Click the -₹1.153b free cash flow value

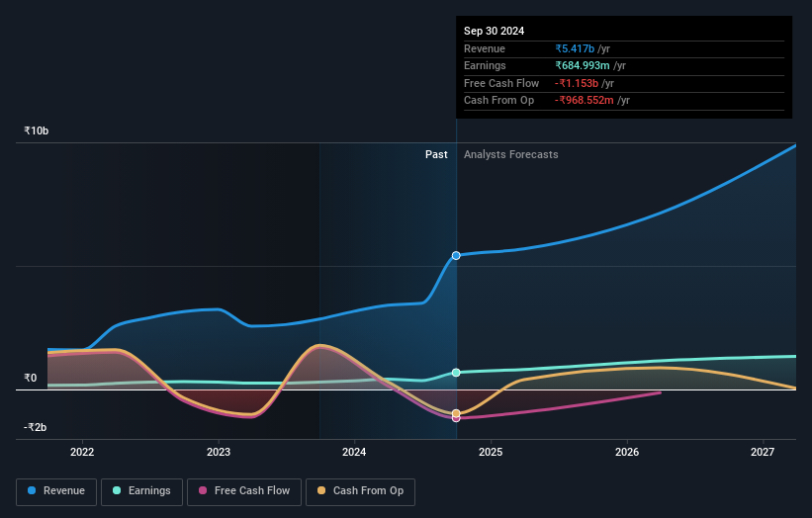click(577, 83)
